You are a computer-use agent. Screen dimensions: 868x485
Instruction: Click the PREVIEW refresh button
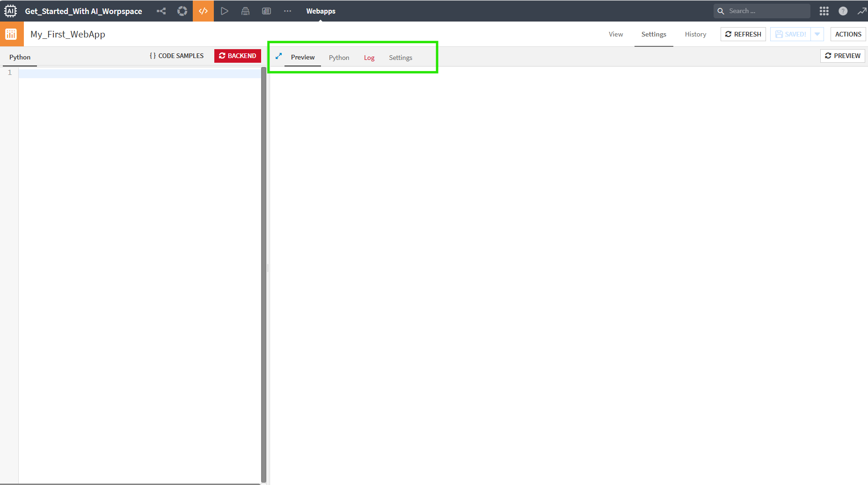[x=842, y=56]
